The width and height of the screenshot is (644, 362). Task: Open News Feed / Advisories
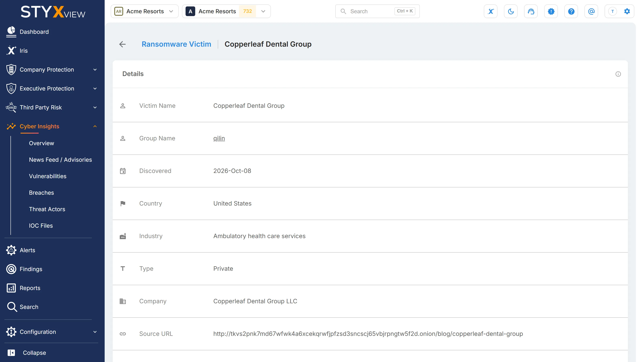coord(60,160)
